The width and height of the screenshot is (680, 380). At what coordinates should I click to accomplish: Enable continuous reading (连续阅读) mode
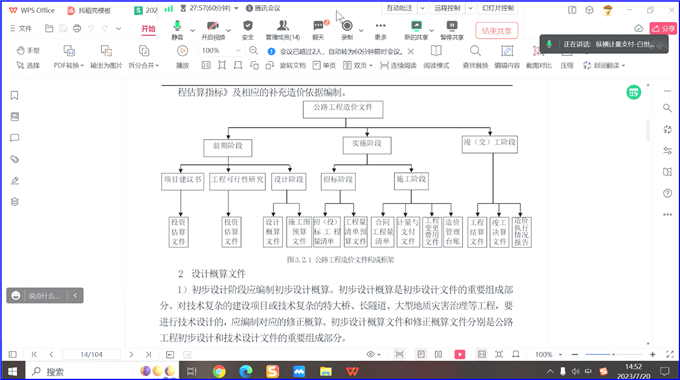(x=398, y=66)
